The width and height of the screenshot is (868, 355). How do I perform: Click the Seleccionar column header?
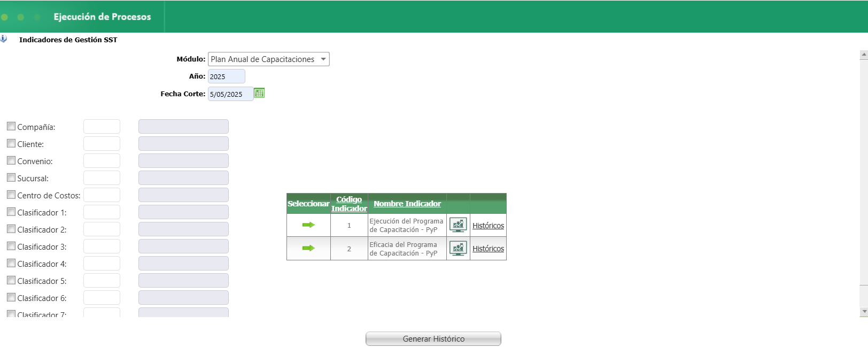pos(308,204)
